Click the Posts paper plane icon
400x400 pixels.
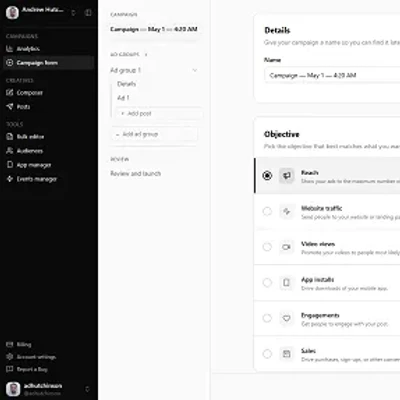(x=10, y=107)
